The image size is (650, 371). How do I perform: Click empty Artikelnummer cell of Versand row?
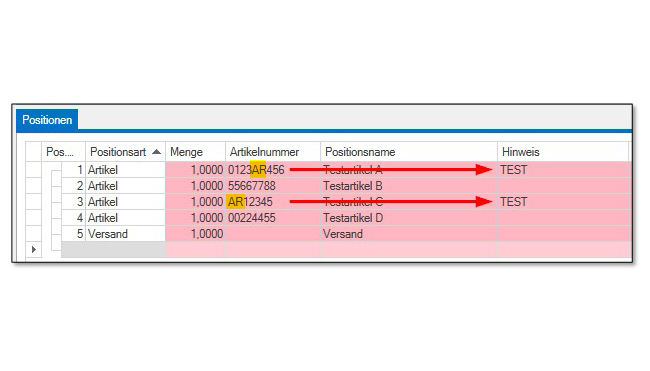click(273, 234)
